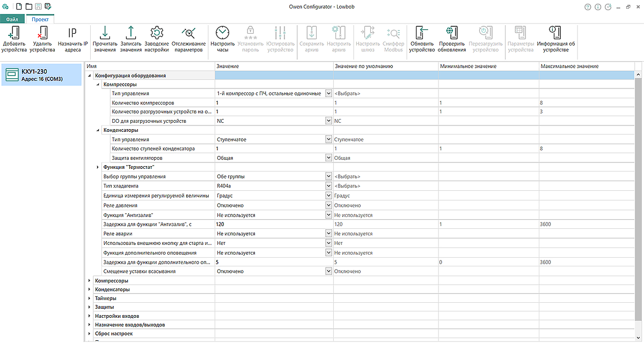Screen dimensions: 644x343
Task: Expand the bottom Компрессоры section
Action: click(90, 280)
